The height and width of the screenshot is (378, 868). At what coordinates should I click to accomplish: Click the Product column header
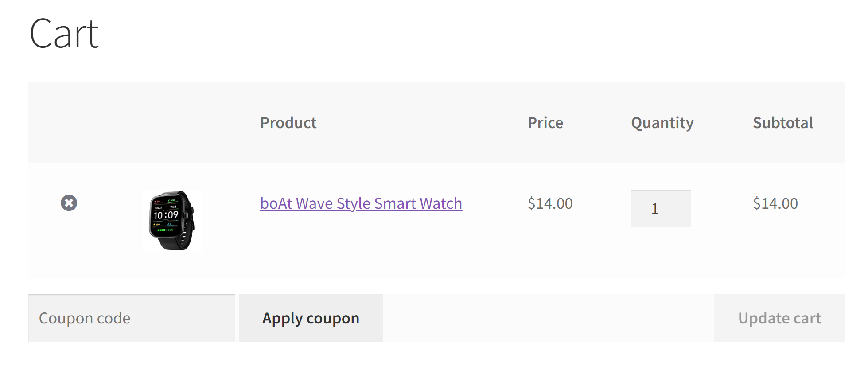coord(288,123)
